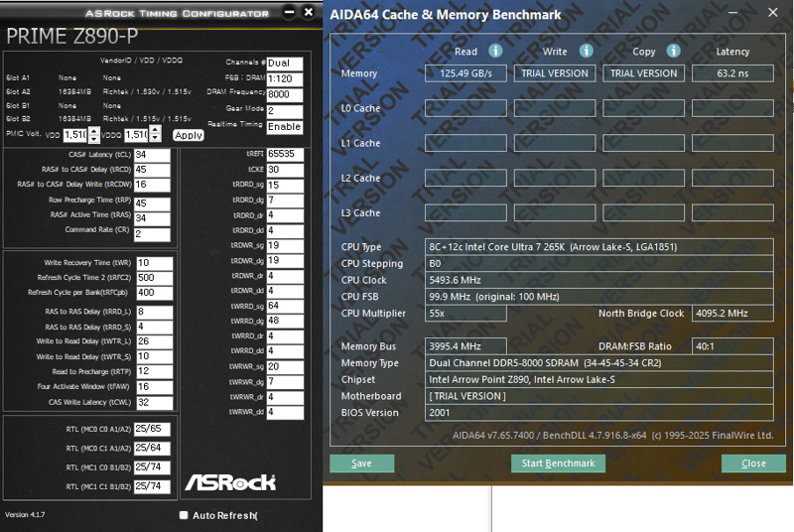Click the tWTR_S value field
This screenshot has width=794, height=532.
coord(155,357)
